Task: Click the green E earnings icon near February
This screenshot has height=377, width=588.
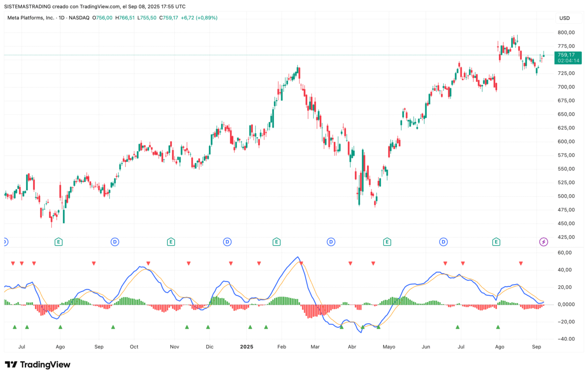Action: pos(277,241)
